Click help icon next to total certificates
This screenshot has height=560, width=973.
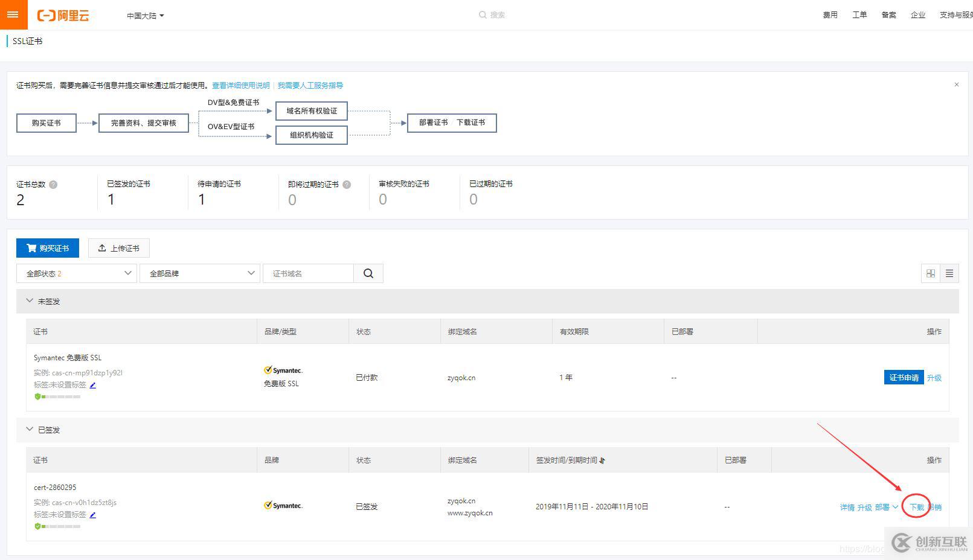point(53,185)
